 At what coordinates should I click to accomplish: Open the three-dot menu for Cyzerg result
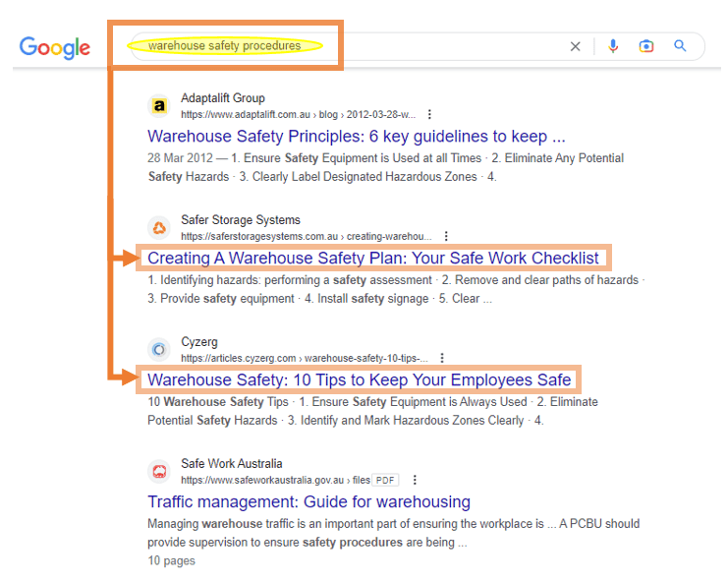click(442, 358)
